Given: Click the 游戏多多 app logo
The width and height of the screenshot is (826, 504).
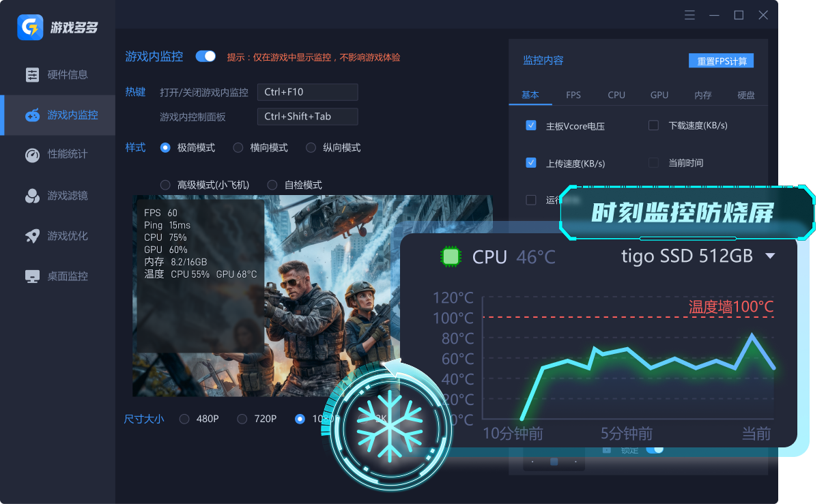Looking at the screenshot, I should coord(31,27).
